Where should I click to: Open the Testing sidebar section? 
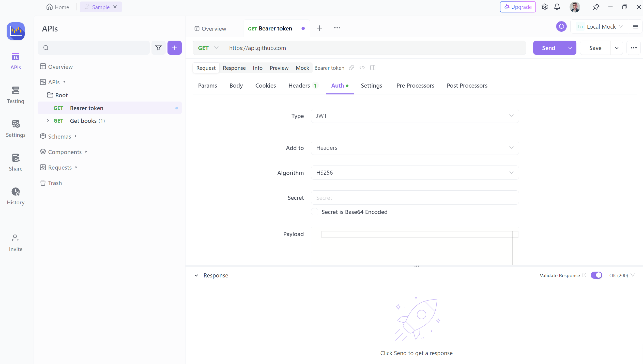[x=16, y=95]
